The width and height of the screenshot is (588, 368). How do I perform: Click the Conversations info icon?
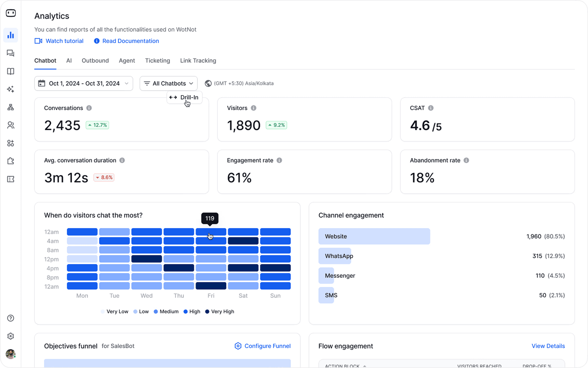click(89, 108)
